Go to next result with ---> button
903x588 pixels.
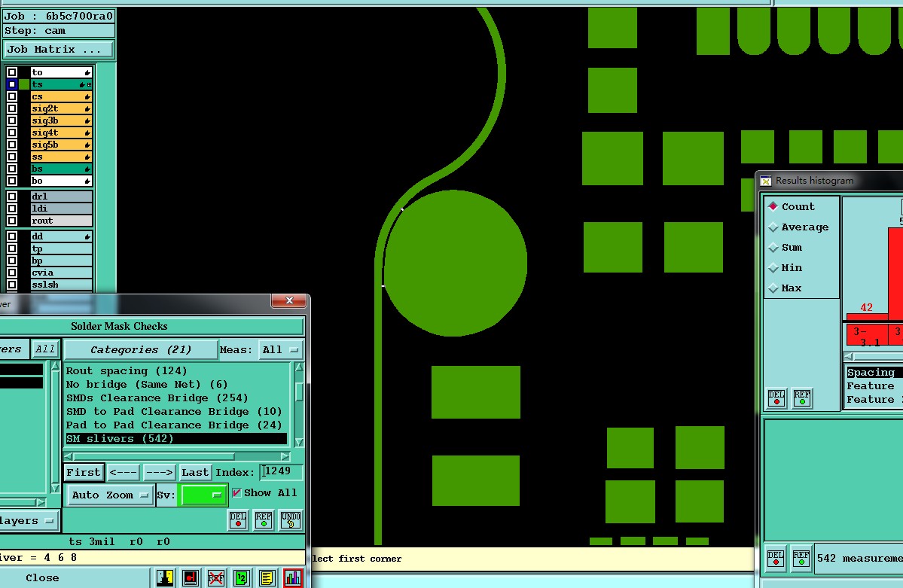[160, 472]
